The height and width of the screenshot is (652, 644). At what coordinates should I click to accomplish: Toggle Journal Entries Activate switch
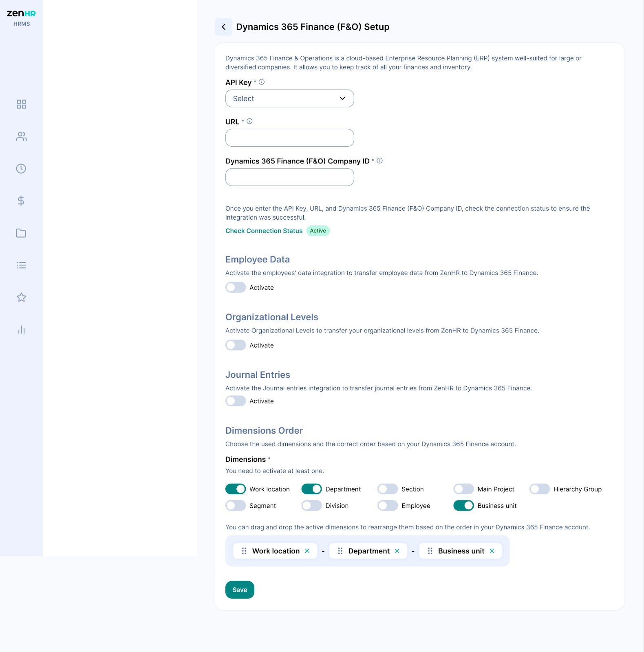[236, 401]
